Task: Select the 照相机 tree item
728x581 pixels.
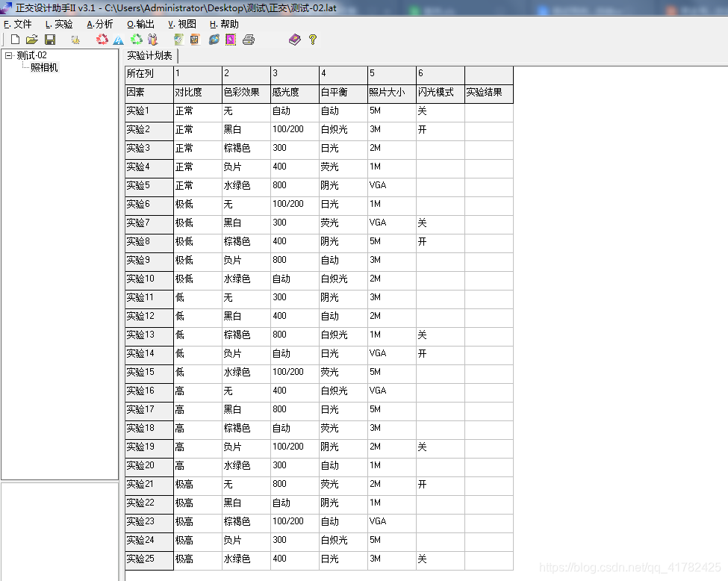Action: [x=44, y=67]
